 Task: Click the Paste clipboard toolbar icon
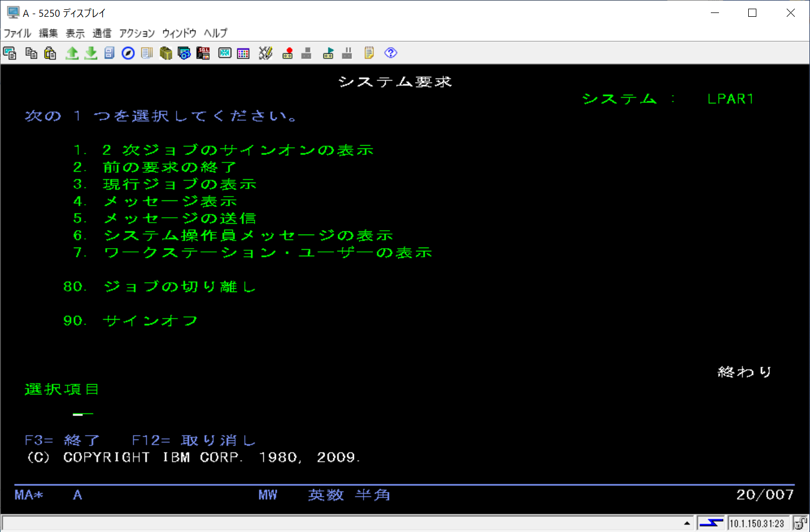coord(50,53)
